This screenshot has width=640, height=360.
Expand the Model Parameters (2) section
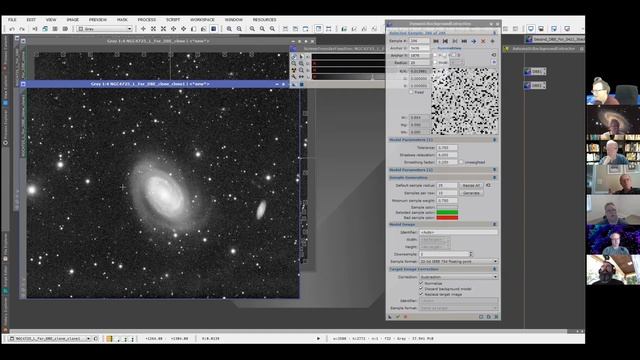click(x=494, y=170)
